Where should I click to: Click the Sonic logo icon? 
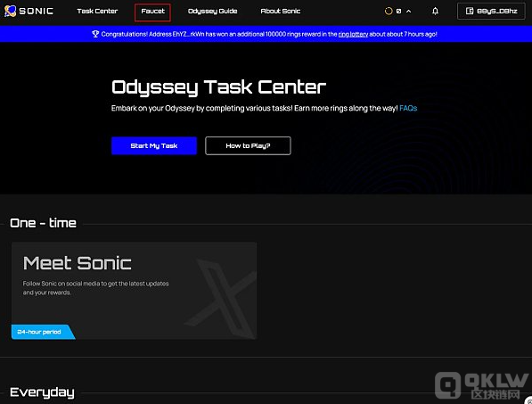tap(10, 11)
